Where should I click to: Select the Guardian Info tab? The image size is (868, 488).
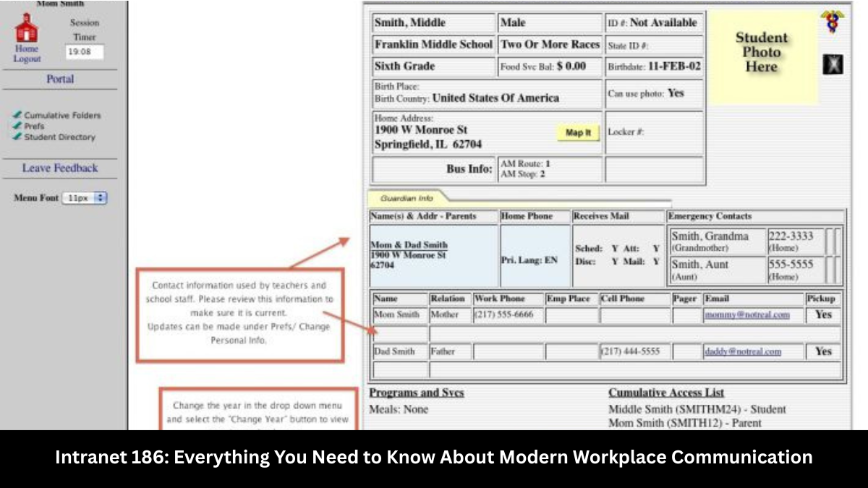coord(407,197)
